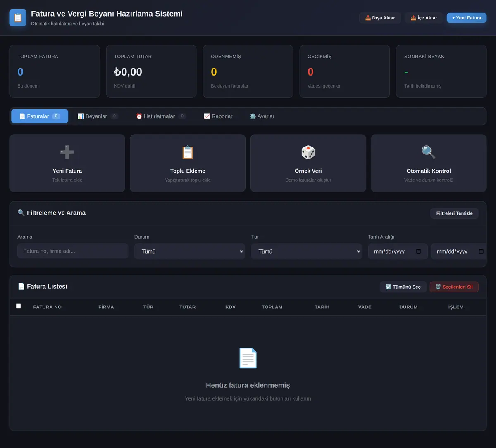Image resolution: width=496 pixels, height=448 pixels.
Task: Click the DURUM column header
Action: point(408,307)
